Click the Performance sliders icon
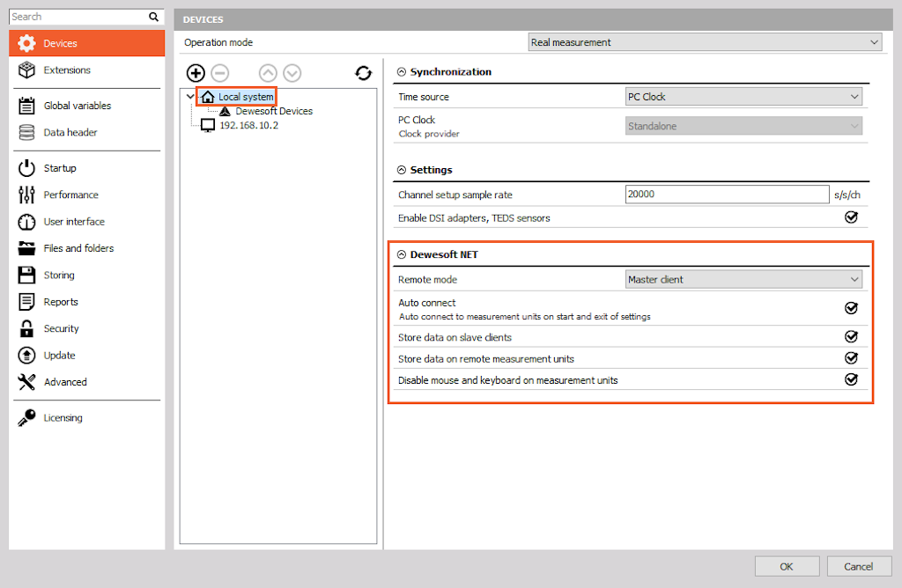The image size is (902, 588). click(26, 195)
